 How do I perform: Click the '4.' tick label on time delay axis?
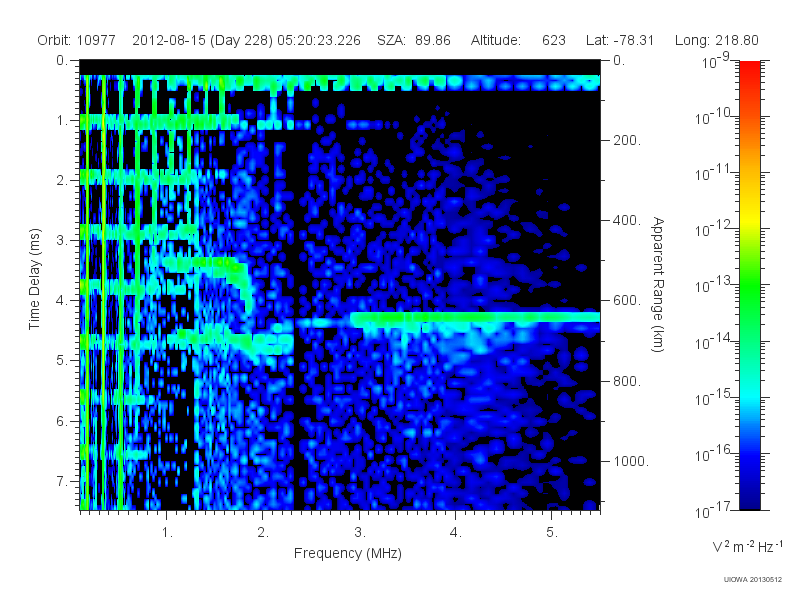point(62,301)
